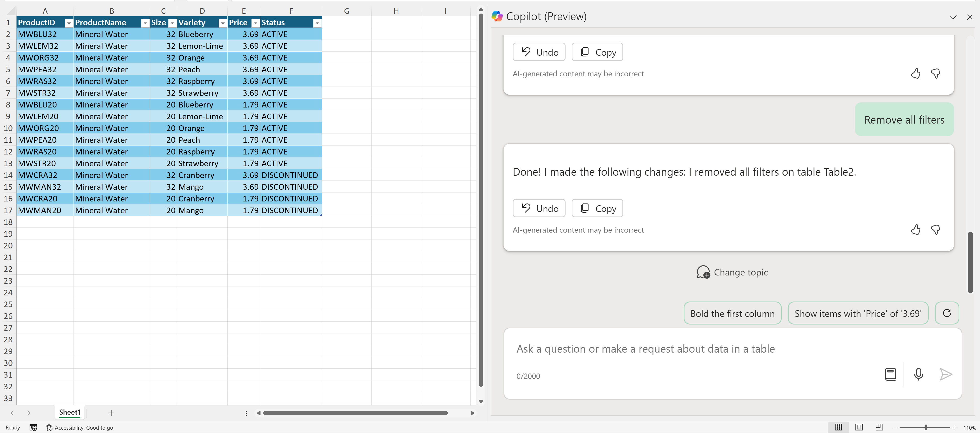Thumbs up the removed filters response
Screen dimensions: 980x433
click(916, 230)
